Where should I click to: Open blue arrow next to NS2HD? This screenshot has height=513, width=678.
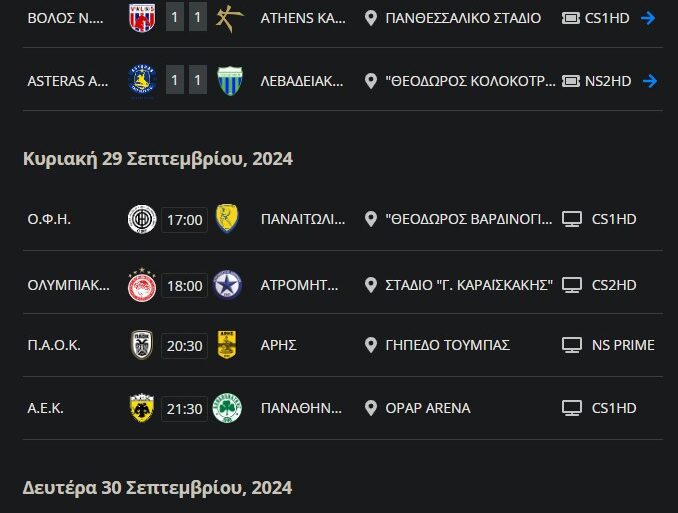point(648,81)
